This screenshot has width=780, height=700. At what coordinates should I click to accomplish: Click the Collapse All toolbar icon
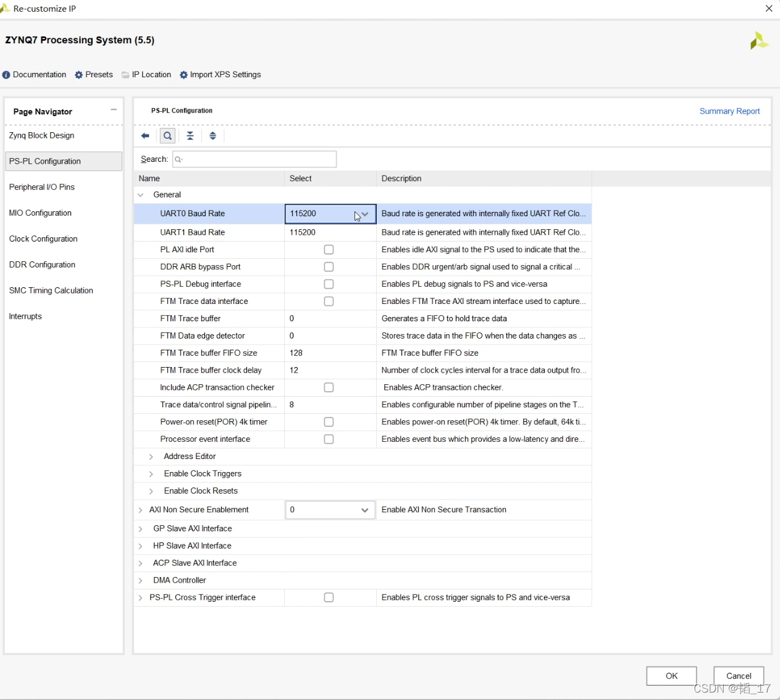tap(190, 136)
